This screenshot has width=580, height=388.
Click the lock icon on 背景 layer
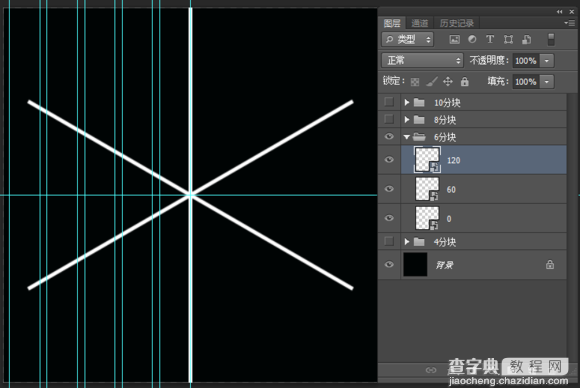coord(550,264)
